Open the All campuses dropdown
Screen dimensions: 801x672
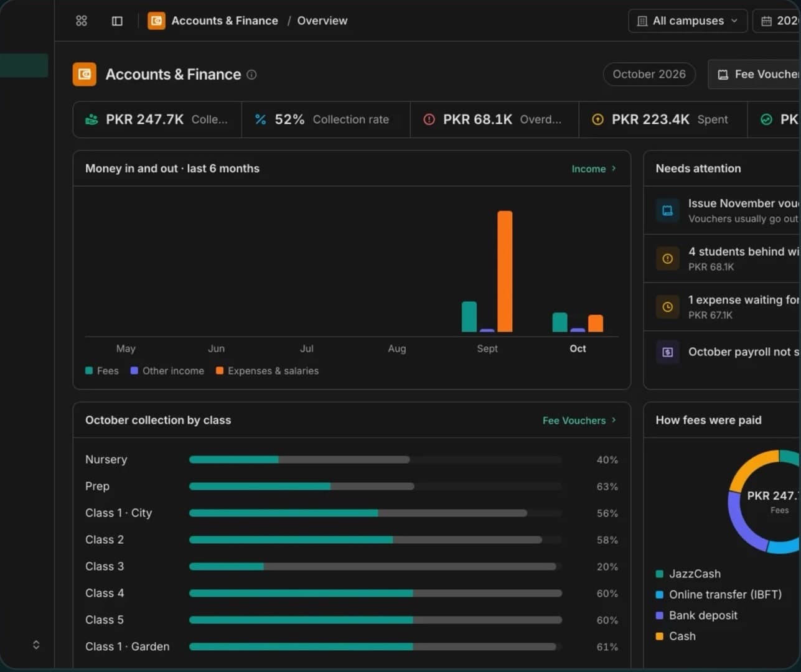click(688, 21)
